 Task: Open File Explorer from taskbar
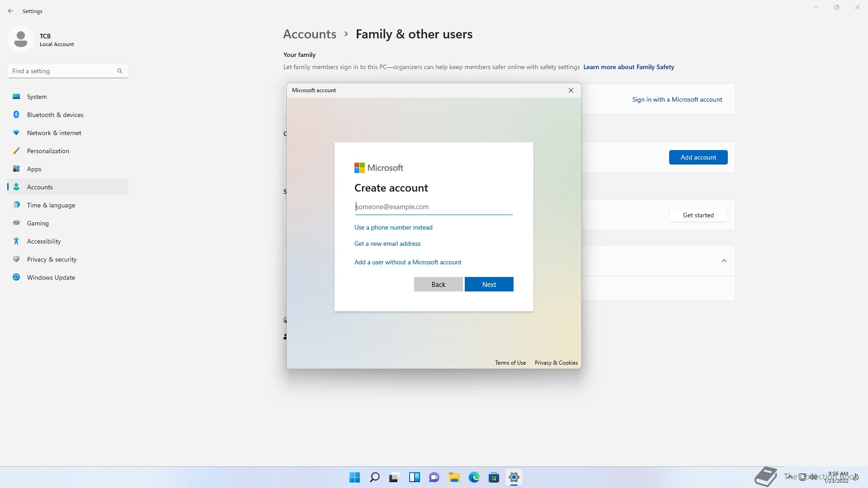(x=454, y=477)
